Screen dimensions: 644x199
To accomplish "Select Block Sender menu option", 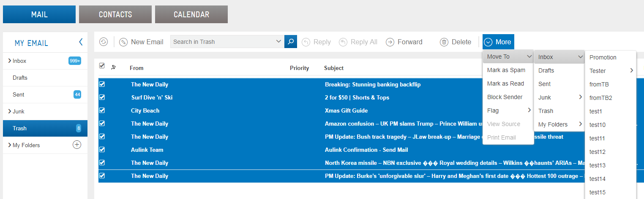I will coord(505,97).
